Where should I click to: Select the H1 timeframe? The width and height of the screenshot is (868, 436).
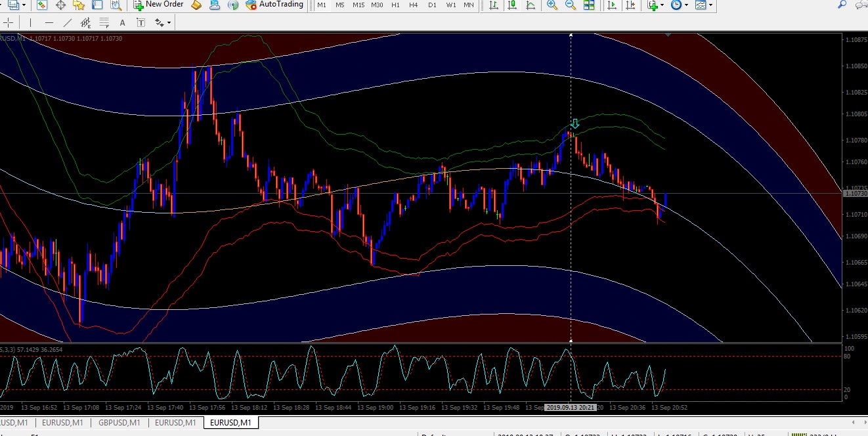pos(395,5)
